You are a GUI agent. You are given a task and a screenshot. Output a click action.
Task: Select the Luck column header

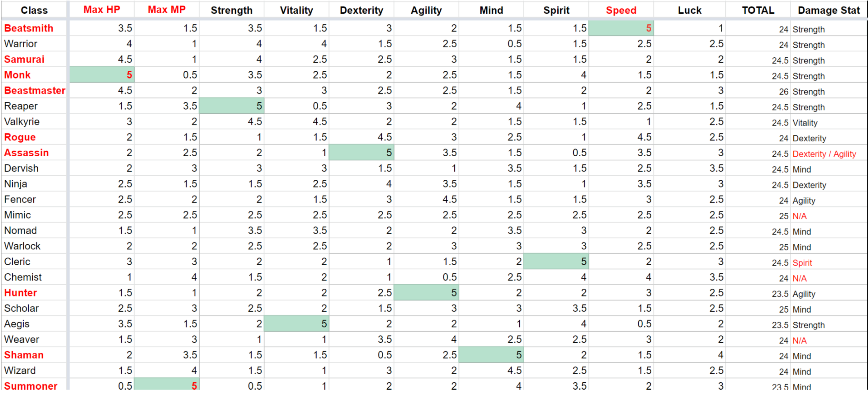coord(689,10)
